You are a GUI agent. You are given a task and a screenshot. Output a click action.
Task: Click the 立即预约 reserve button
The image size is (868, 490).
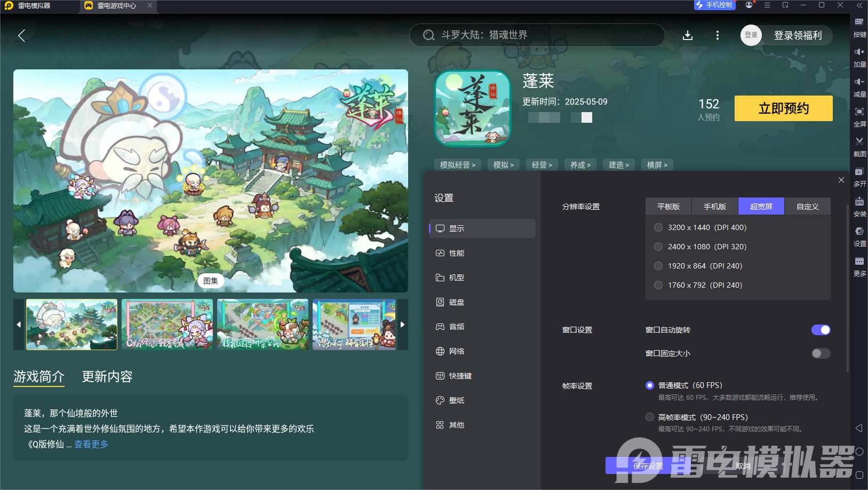click(783, 108)
